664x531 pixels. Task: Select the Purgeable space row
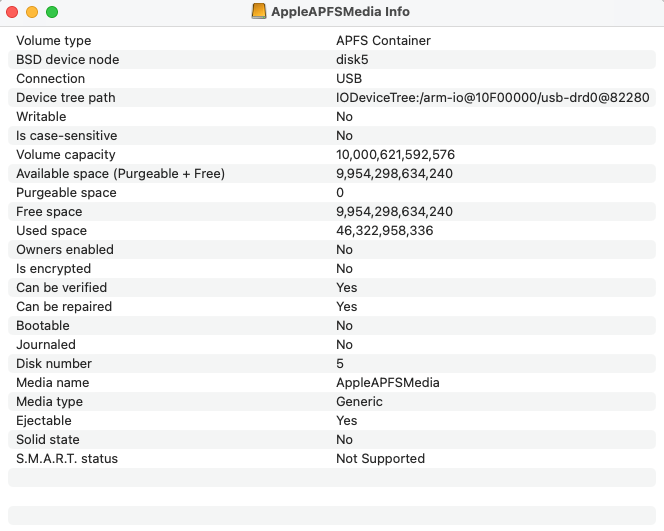(x=331, y=193)
